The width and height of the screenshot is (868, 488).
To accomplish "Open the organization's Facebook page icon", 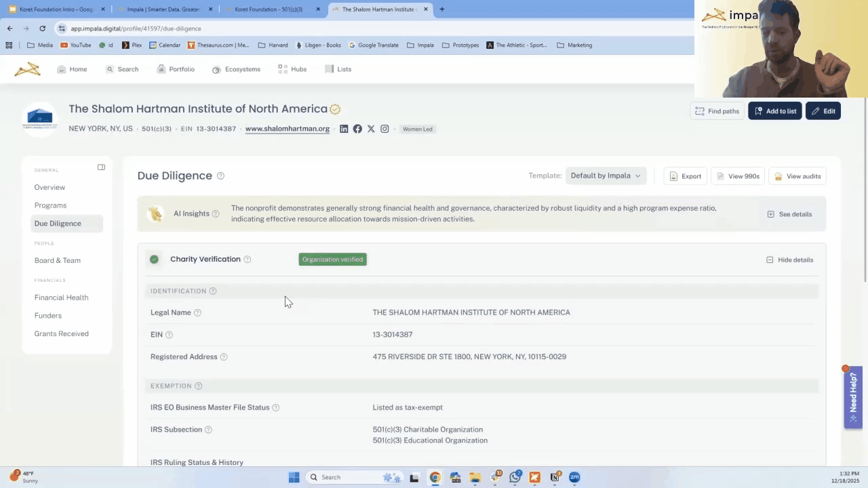I will (357, 129).
